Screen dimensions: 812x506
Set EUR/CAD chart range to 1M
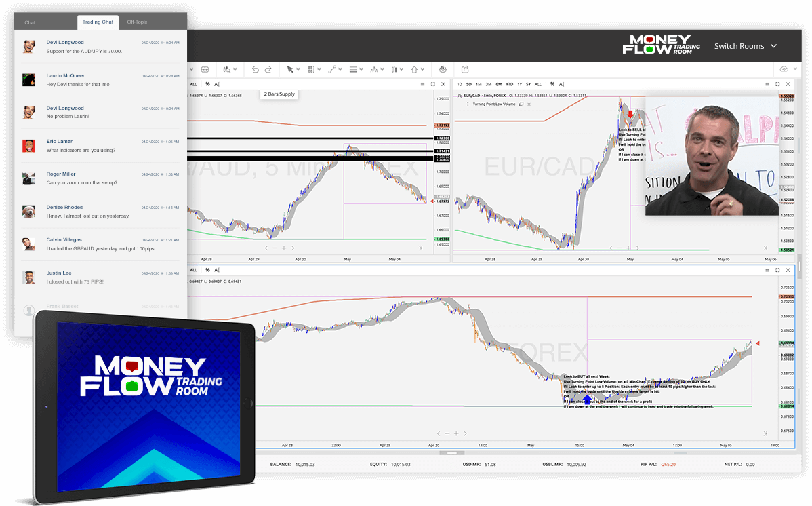click(479, 84)
